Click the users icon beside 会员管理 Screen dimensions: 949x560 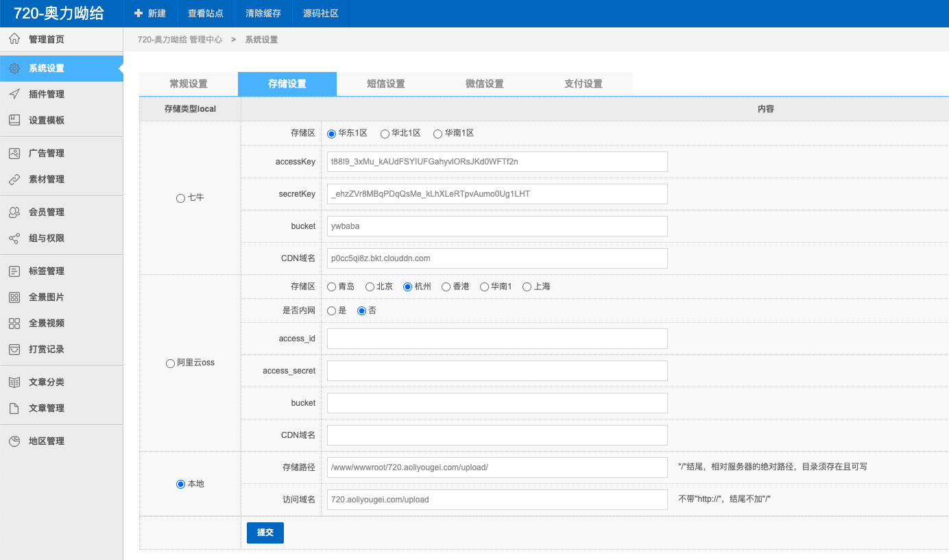click(x=14, y=212)
